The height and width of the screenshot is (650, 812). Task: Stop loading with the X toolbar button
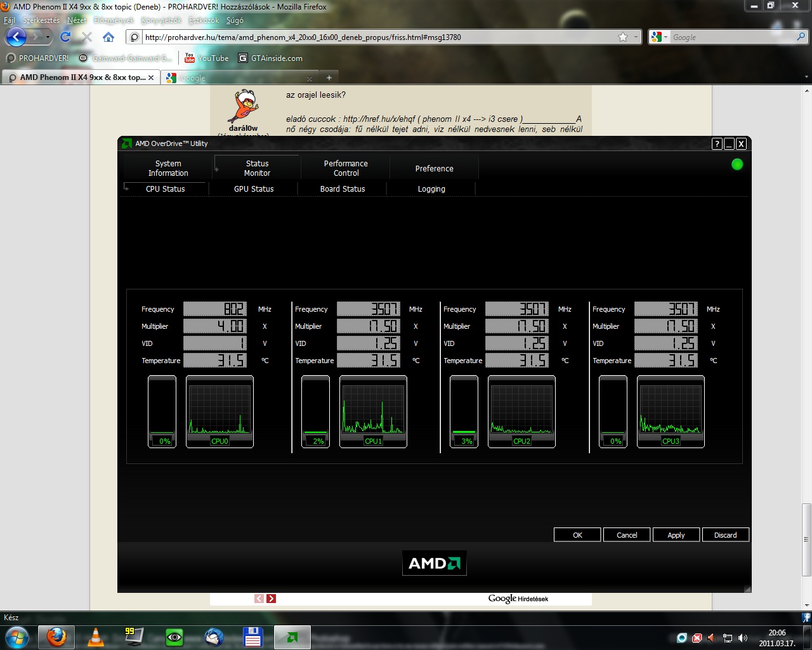tap(87, 37)
